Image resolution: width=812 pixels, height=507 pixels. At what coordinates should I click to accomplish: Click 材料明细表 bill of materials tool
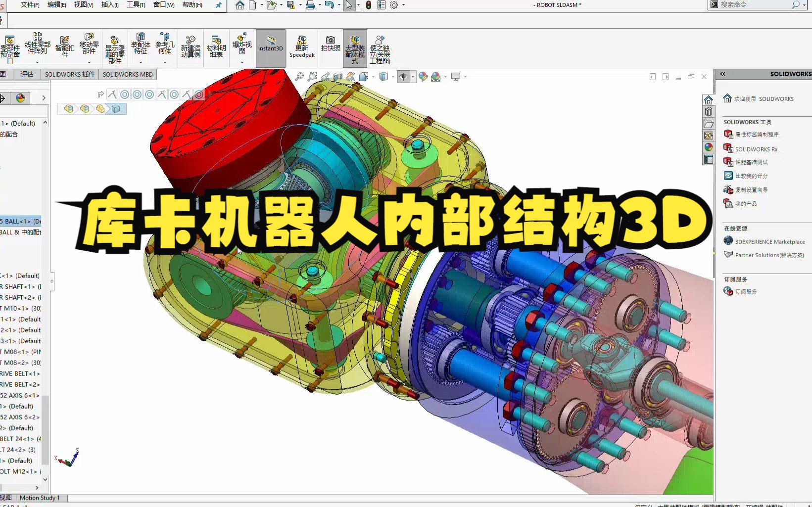(216, 46)
